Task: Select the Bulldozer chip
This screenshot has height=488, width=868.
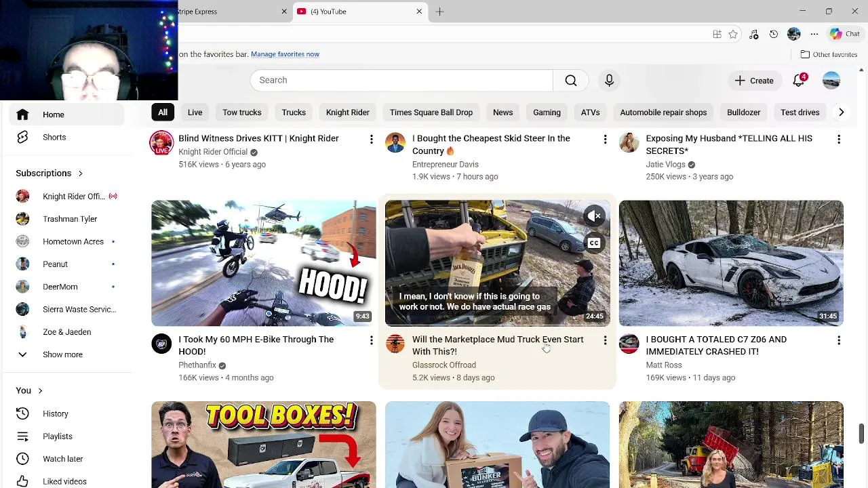Action: (743, 113)
